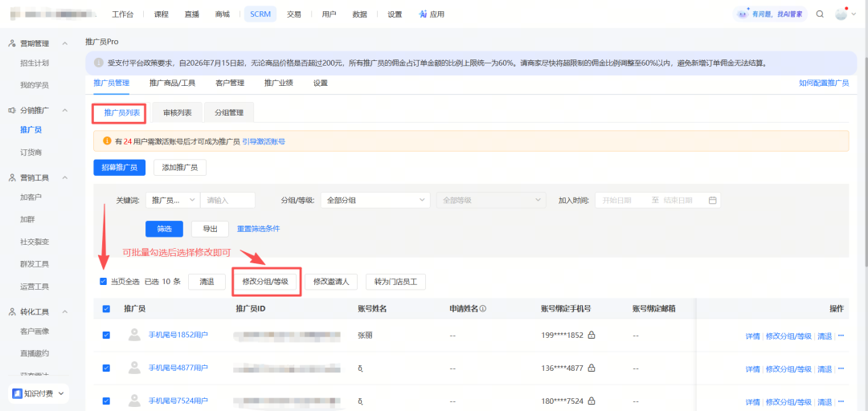Click the 导出 button

(210, 229)
